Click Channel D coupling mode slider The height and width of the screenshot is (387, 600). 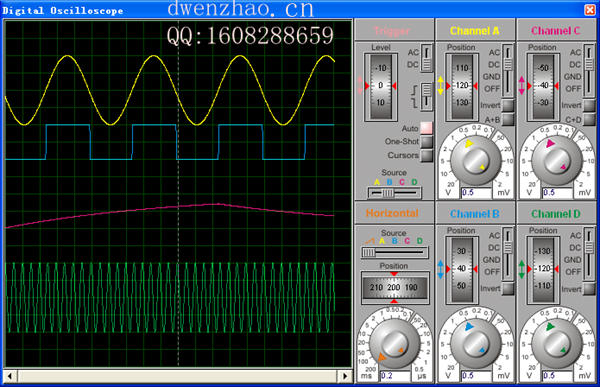pyautogui.click(x=589, y=254)
